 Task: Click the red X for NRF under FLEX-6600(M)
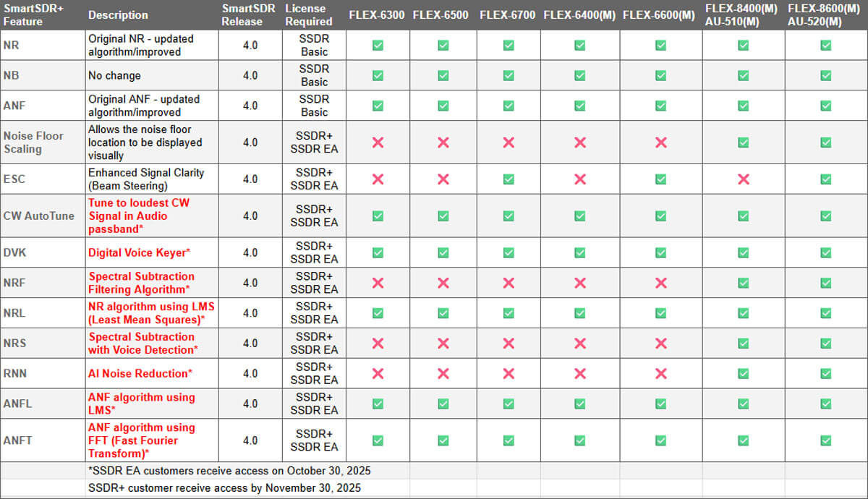point(660,283)
